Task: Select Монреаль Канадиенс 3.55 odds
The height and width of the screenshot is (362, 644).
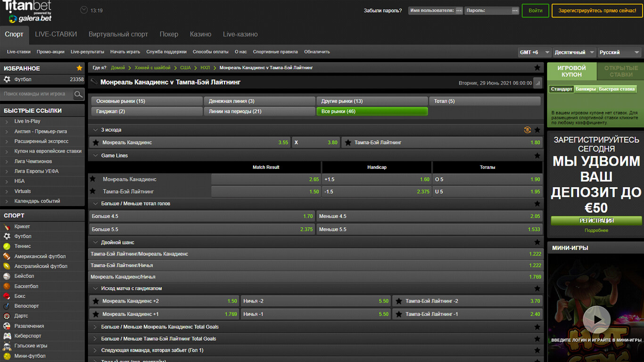Action: (189, 142)
